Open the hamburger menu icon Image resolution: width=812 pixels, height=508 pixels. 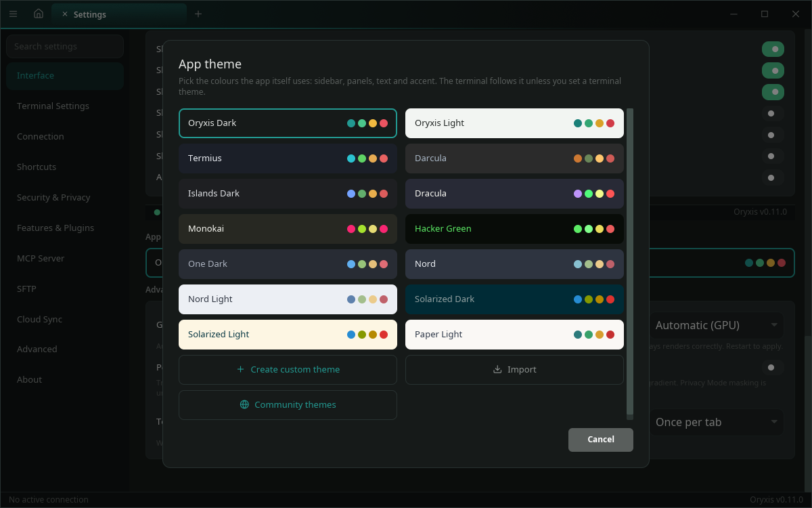point(14,14)
